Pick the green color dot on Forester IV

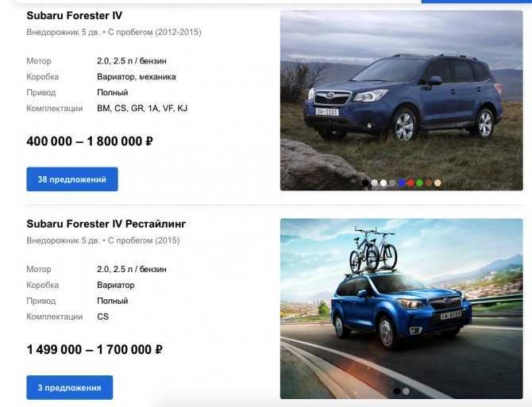tap(420, 183)
